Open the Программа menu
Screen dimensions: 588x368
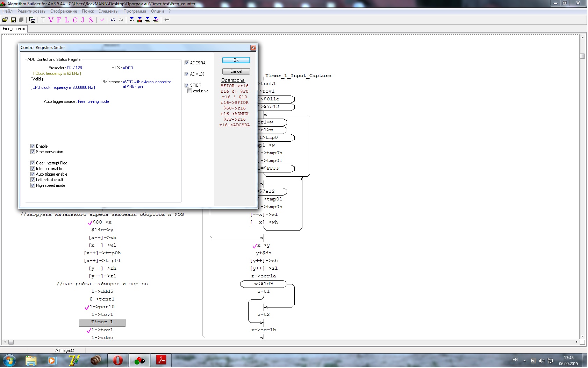(x=135, y=11)
